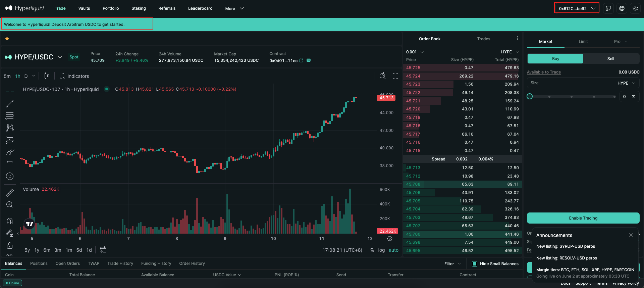This screenshot has height=288, width=644.
Task: Open the go-to-date calendar icon
Action: point(103,250)
